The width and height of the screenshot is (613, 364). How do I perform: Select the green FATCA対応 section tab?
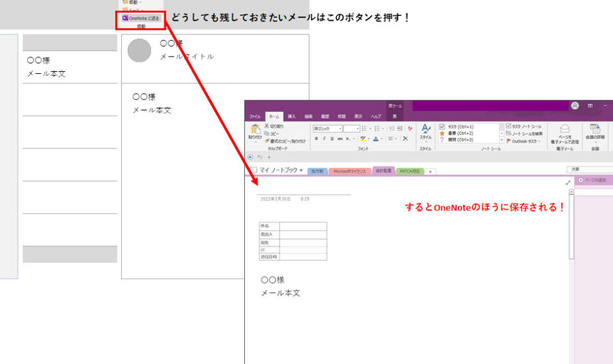pos(410,171)
